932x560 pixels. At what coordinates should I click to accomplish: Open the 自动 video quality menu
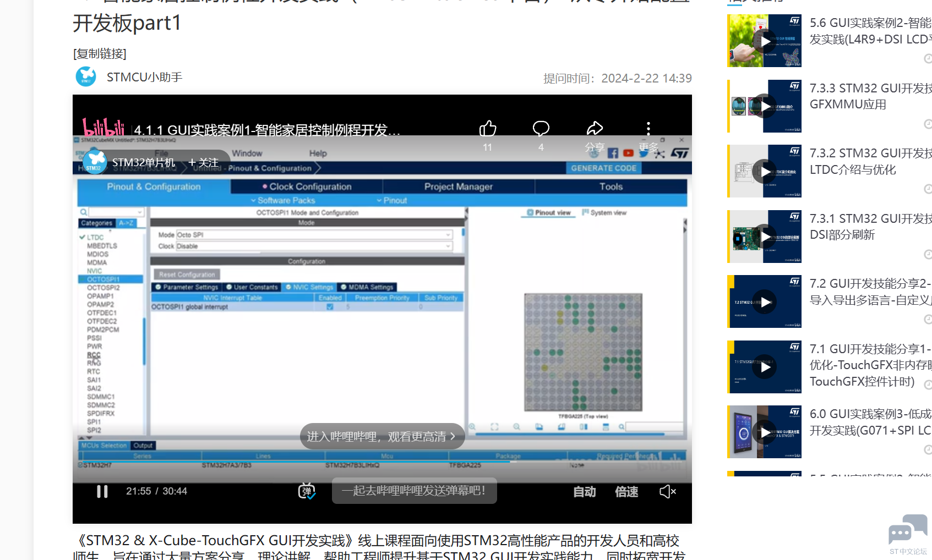point(585,492)
